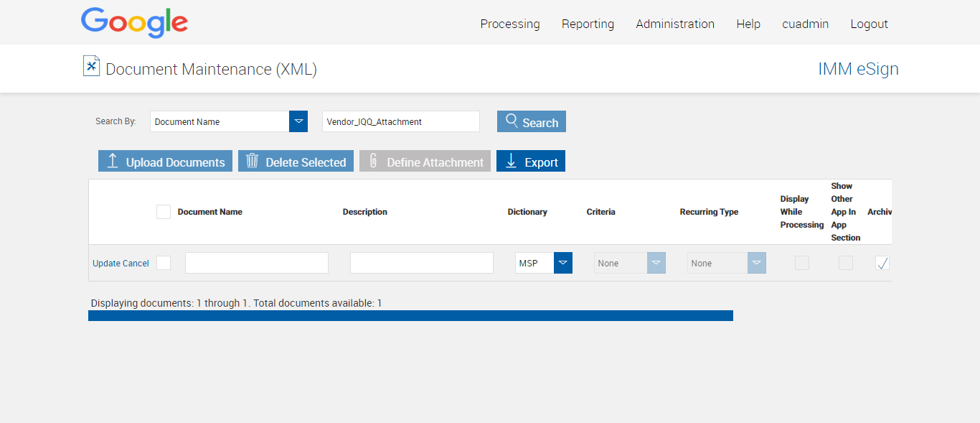Click the blue horizontal scrollbar under the table
Viewport: 980px width, 423px height.
pyautogui.click(x=410, y=315)
